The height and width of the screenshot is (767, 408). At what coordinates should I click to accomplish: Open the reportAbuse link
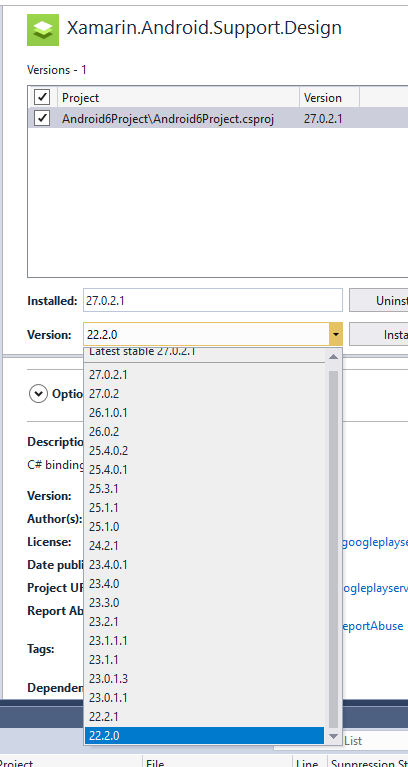tap(373, 626)
